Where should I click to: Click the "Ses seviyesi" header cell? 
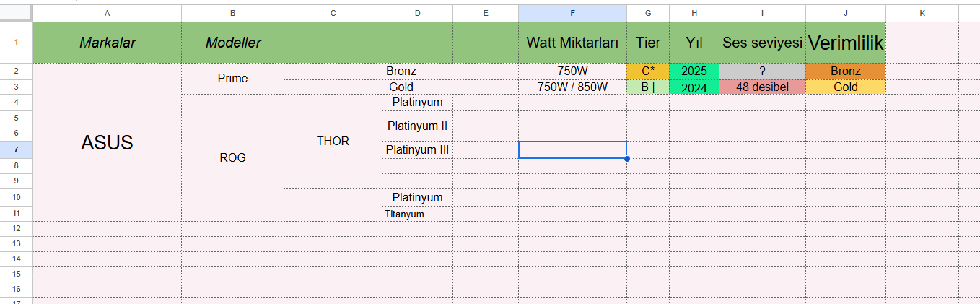[763, 43]
